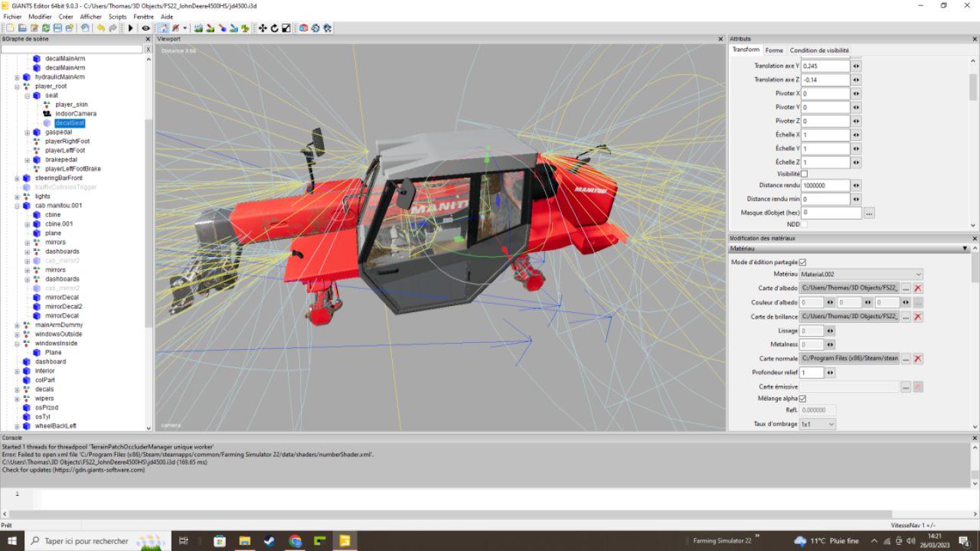The width and height of the screenshot is (980, 551).
Task: Select the Scale tool icon
Action: pyautogui.click(x=286, y=28)
